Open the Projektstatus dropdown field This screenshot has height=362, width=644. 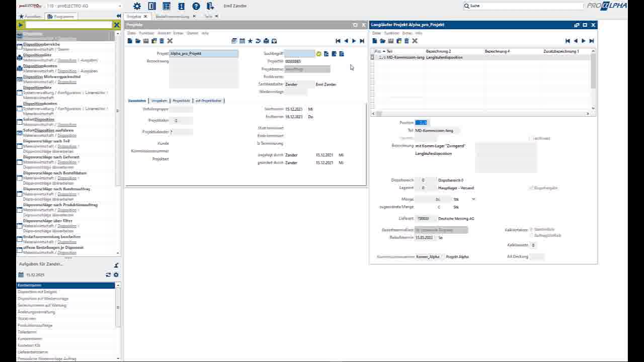pyautogui.click(x=307, y=69)
